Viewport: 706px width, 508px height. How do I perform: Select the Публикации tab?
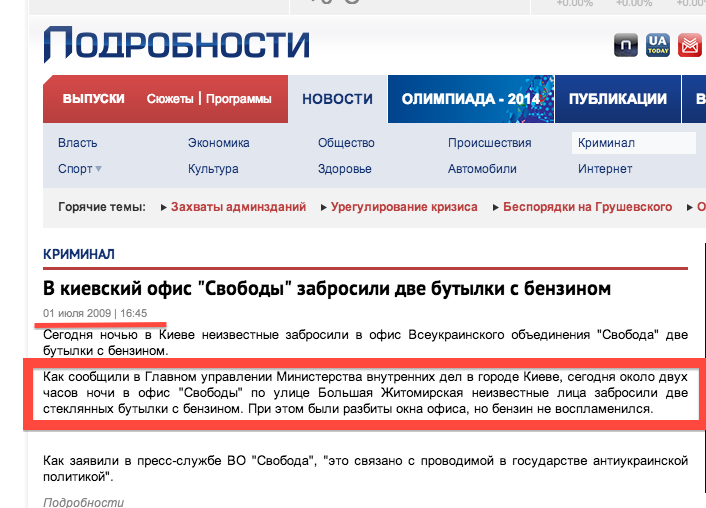[x=617, y=99]
